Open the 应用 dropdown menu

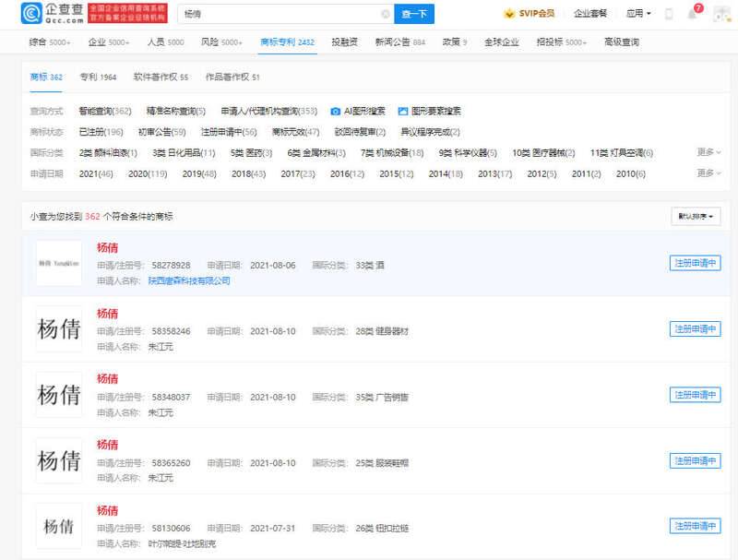point(637,14)
